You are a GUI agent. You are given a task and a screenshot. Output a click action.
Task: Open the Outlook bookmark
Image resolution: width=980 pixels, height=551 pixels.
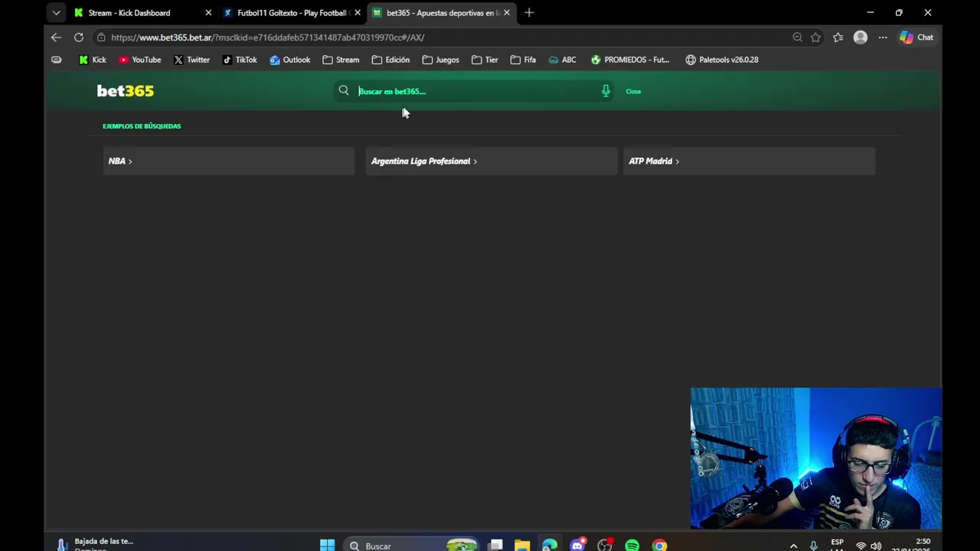[289, 60]
